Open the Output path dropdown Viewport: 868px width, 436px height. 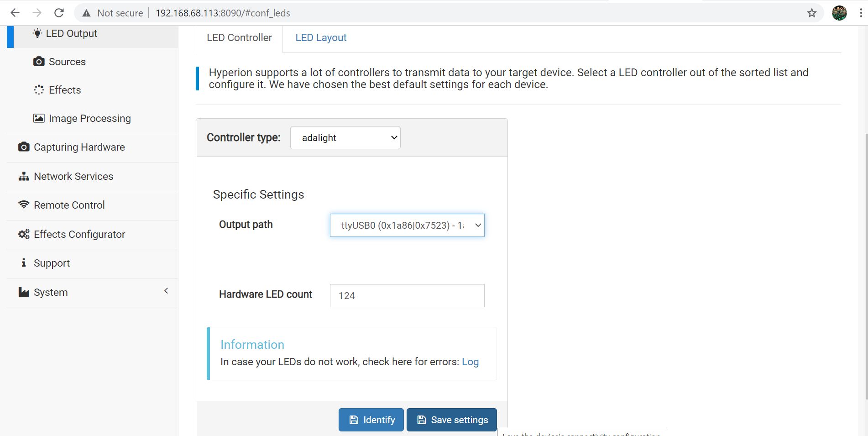coord(407,225)
